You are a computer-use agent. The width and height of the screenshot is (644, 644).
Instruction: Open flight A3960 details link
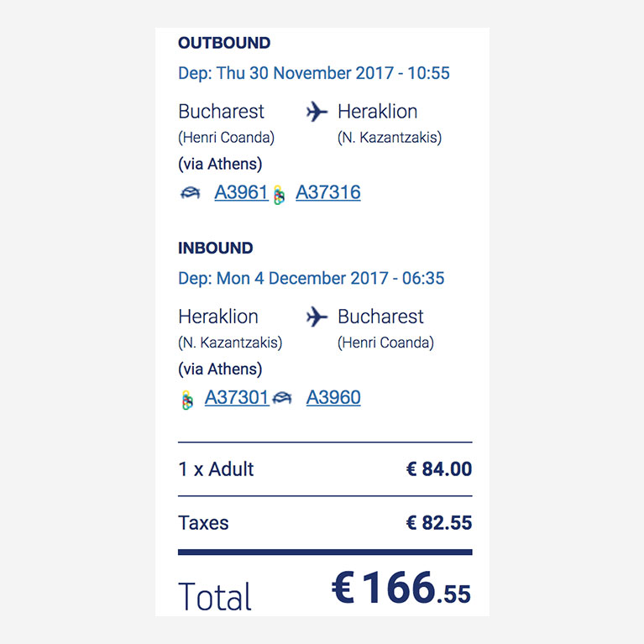(x=333, y=397)
